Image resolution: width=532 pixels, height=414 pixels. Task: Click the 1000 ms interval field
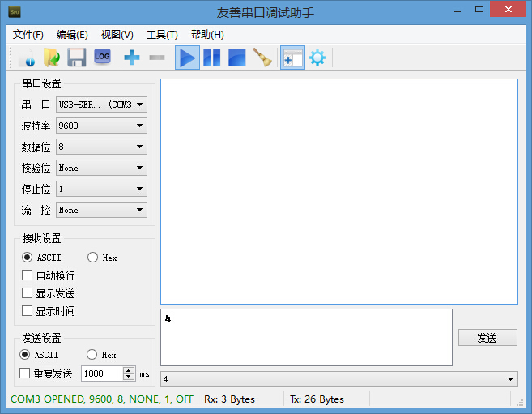coord(102,373)
